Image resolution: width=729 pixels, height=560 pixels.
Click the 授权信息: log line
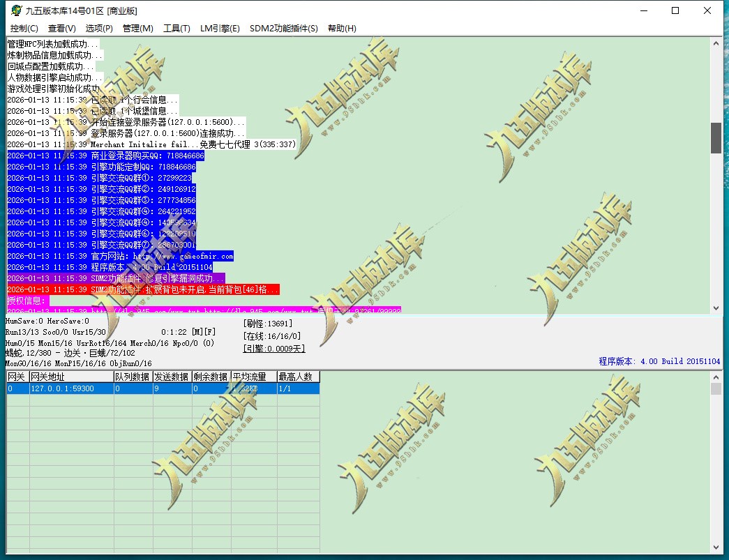point(27,301)
